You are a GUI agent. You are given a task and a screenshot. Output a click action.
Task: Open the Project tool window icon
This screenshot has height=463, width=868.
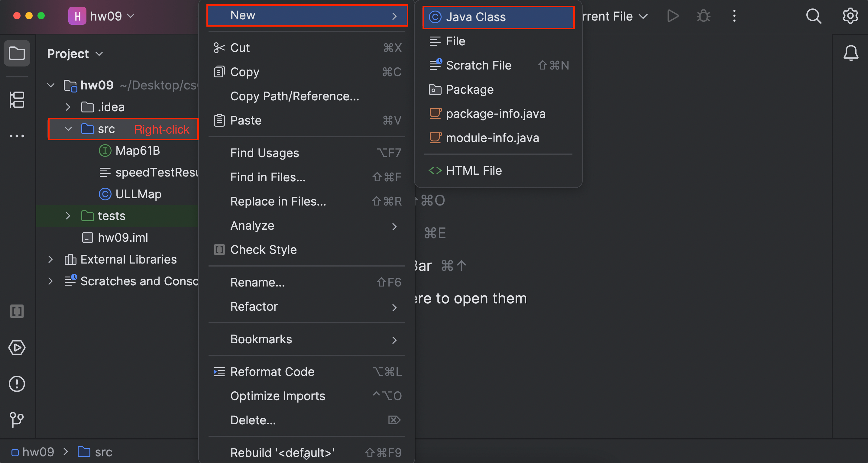(x=17, y=53)
